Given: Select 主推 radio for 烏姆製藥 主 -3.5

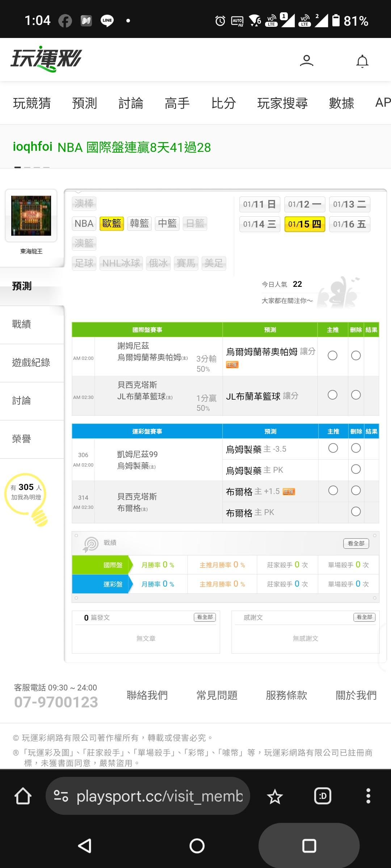Looking at the screenshot, I should (333, 448).
